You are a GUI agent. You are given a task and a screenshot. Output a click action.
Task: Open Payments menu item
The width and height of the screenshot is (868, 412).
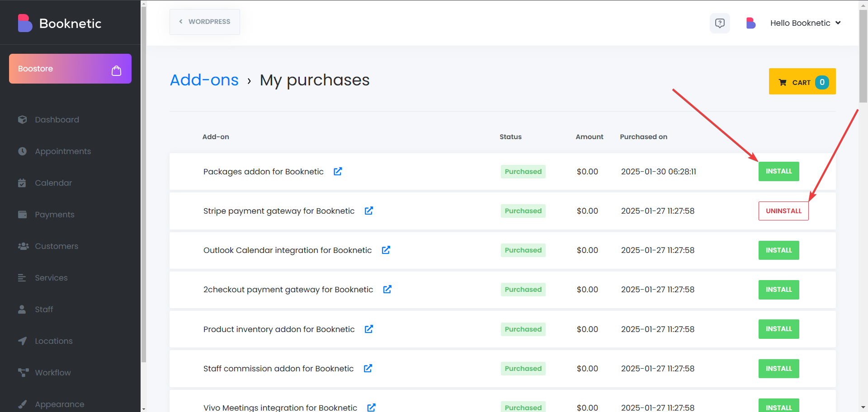click(x=55, y=215)
